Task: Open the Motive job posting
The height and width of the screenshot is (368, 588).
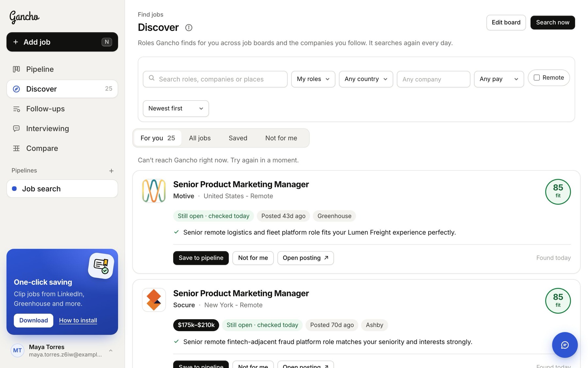Action: 305,258
